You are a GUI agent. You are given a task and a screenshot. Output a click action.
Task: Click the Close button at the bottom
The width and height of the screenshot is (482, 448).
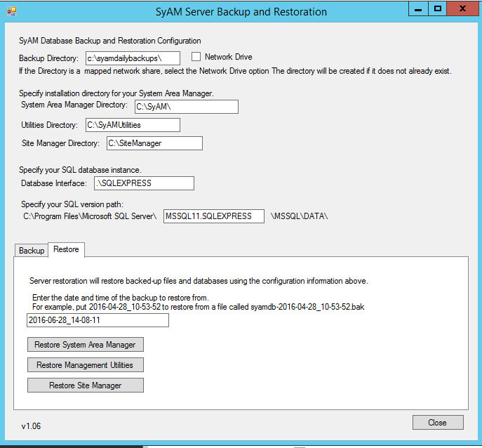pyautogui.click(x=437, y=423)
